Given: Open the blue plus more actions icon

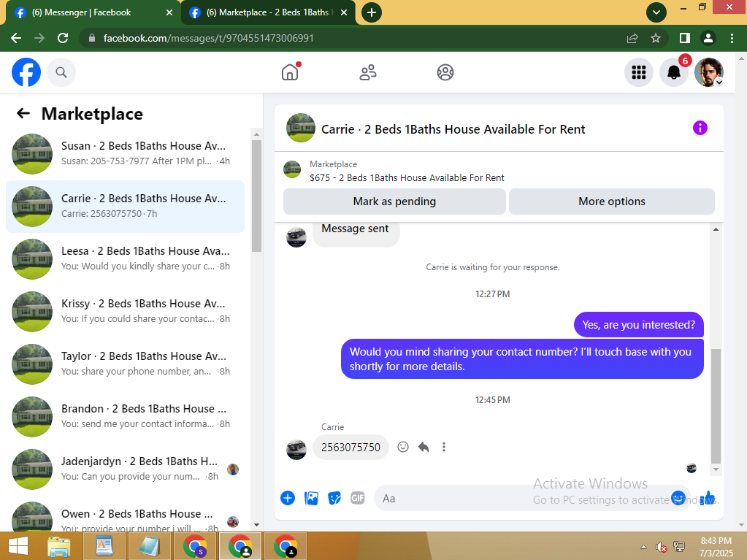Looking at the screenshot, I should click(x=288, y=498).
